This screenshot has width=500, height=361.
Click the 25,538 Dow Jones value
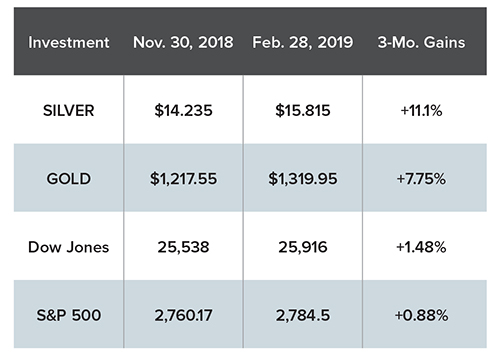click(183, 247)
